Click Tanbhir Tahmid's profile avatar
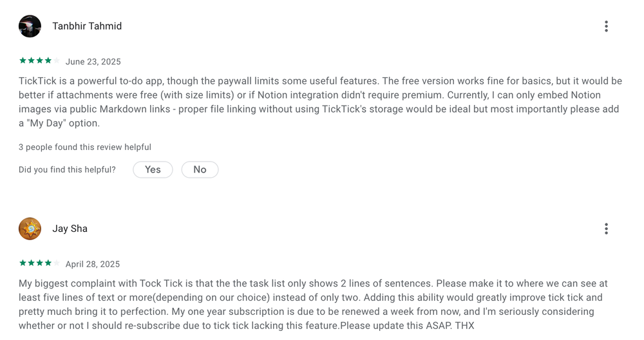Screen dimensions: 644x340 [x=30, y=26]
